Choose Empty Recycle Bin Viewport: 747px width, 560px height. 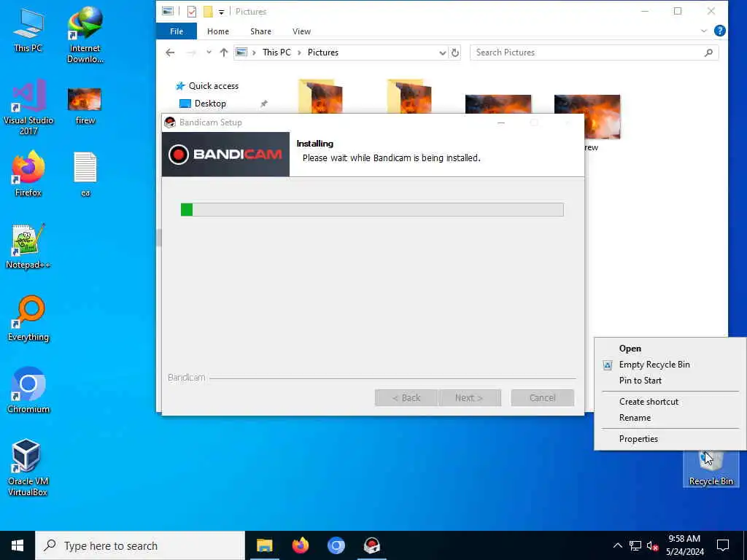tap(670, 365)
